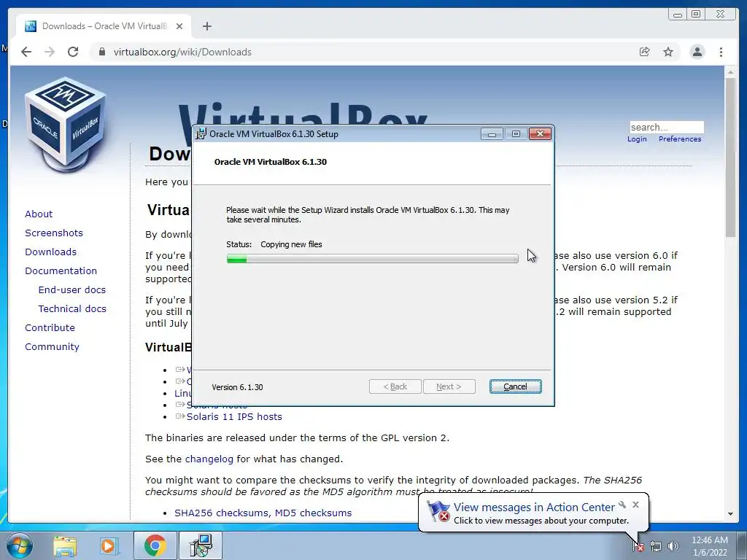
Task: Click the VirtualBox cube logo
Action: (x=66, y=125)
